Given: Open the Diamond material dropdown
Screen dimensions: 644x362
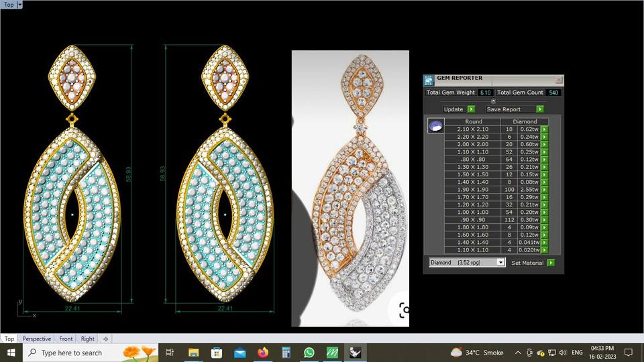Looking at the screenshot, I should (500, 263).
